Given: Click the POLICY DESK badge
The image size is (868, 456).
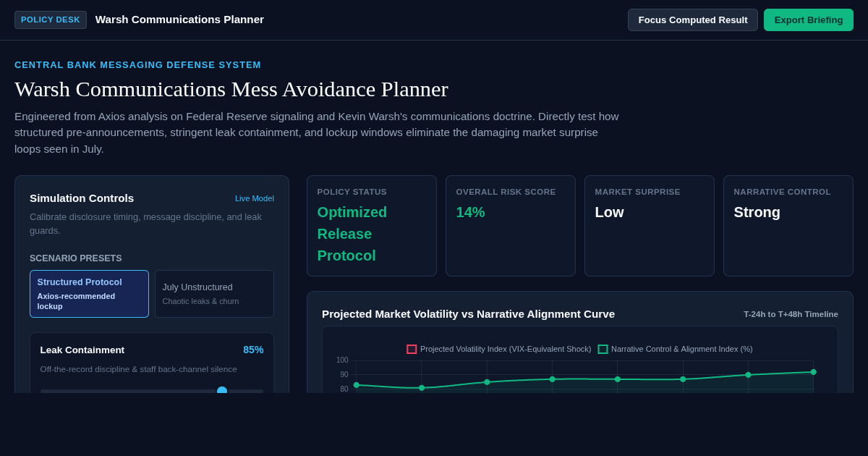Looking at the screenshot, I should [51, 20].
